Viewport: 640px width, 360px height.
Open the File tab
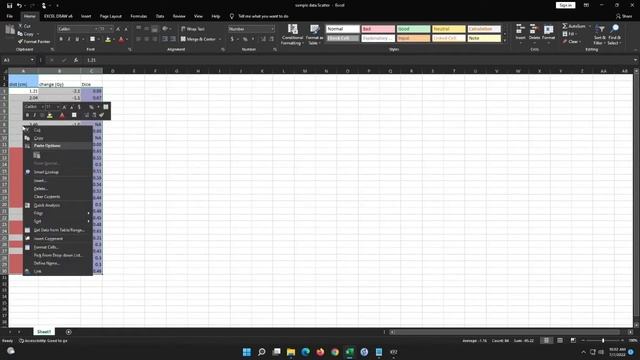click(x=10, y=16)
